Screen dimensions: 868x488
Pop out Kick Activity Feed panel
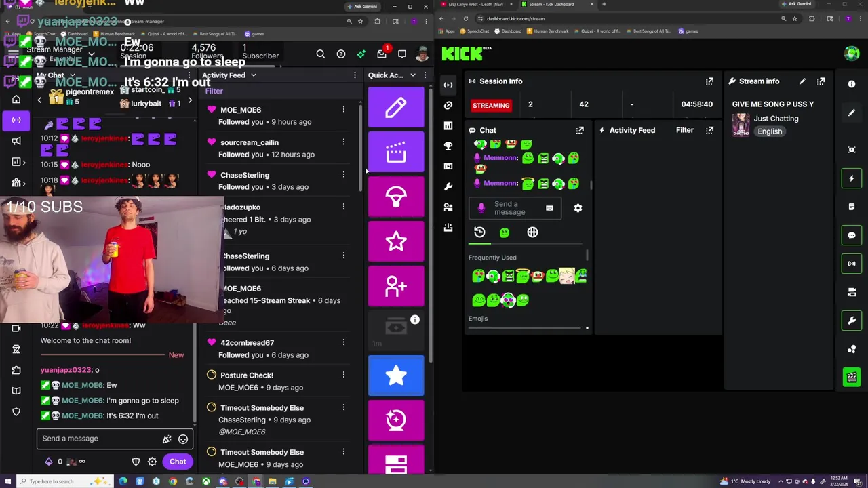click(709, 130)
